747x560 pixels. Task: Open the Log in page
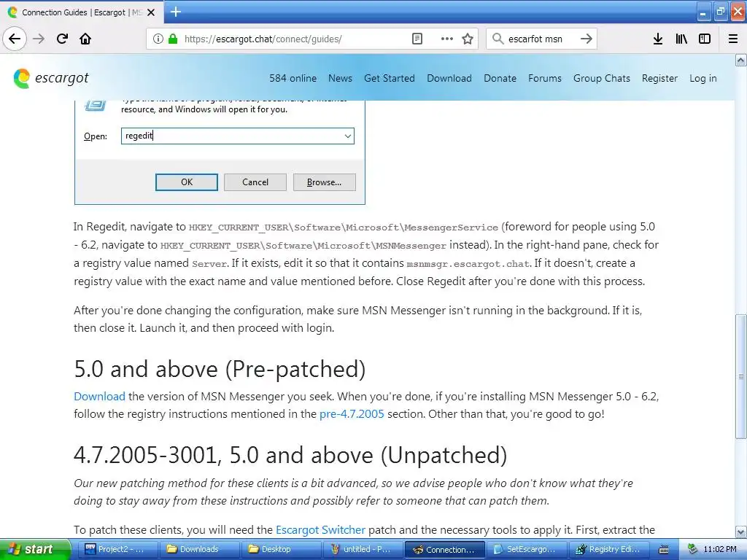[x=703, y=78]
